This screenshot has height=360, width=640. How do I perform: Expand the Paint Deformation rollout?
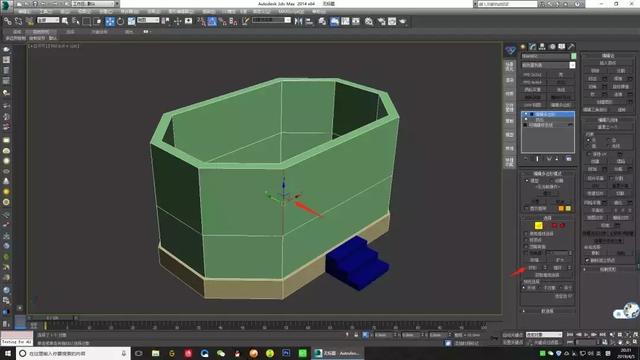tap(608, 269)
